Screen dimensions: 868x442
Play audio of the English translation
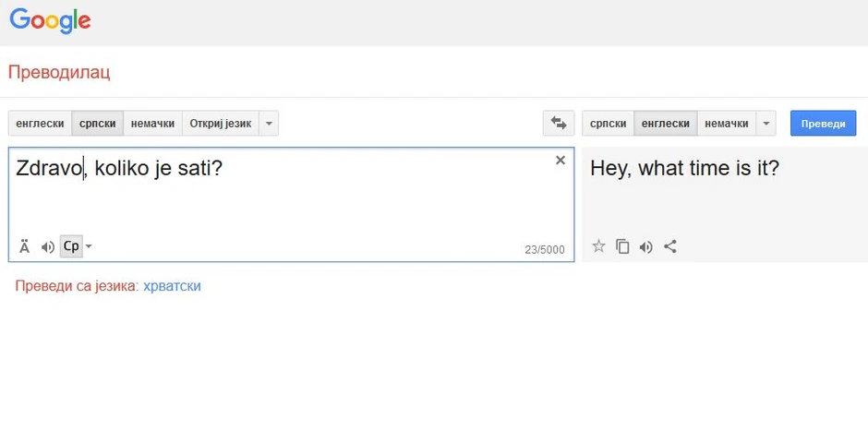coord(646,246)
